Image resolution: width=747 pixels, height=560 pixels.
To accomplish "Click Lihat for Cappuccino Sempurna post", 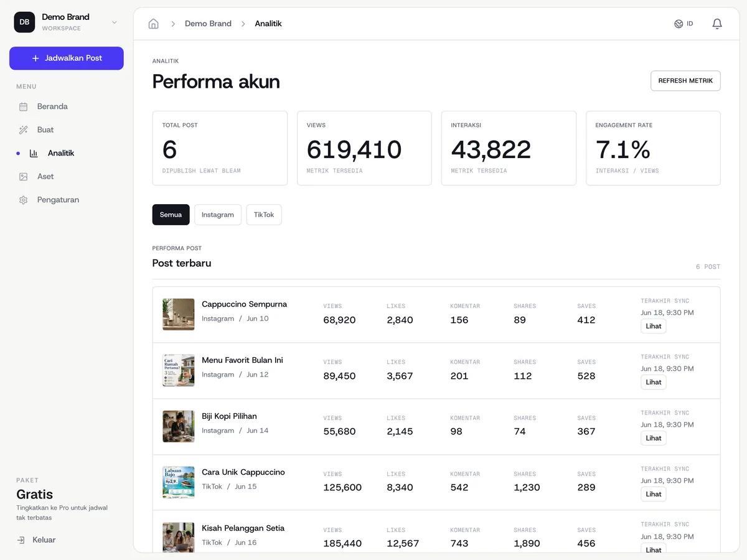I will [654, 326].
